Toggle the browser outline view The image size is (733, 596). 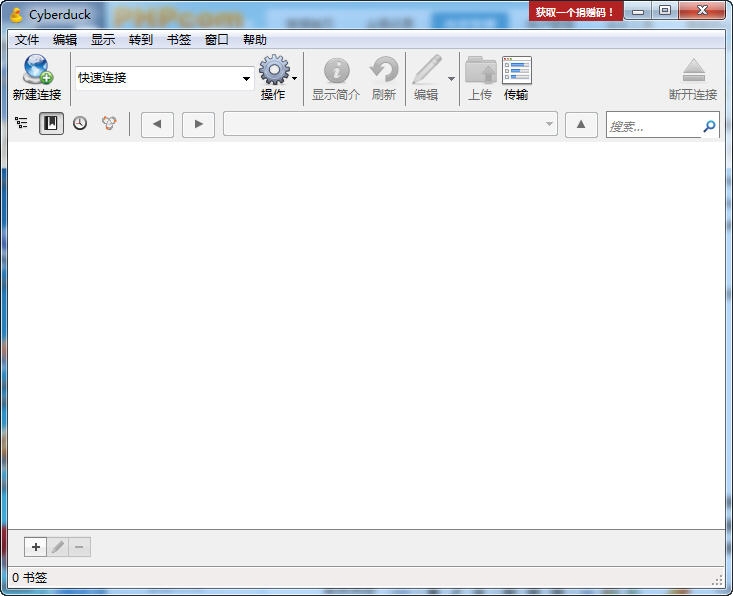click(22, 124)
